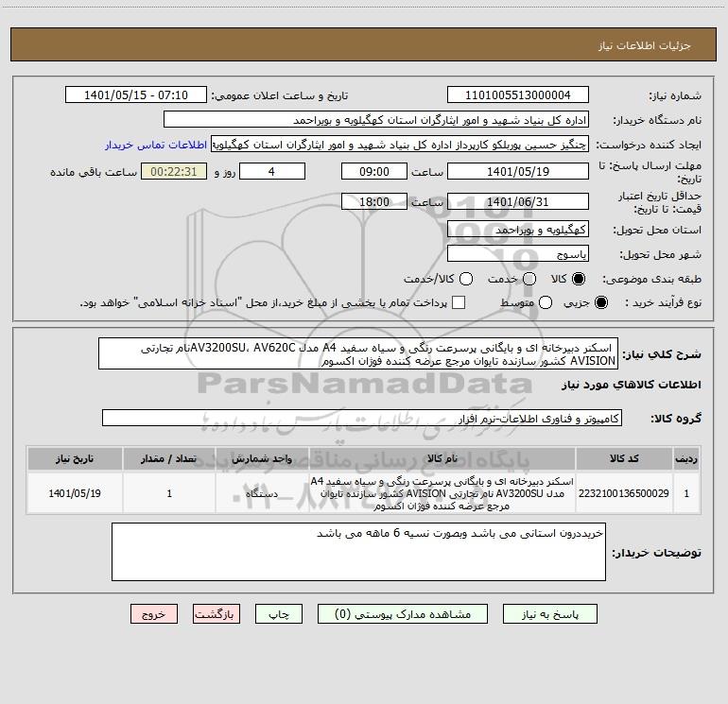This screenshot has height=704, width=728.
Task: Select the کالا radio button
Action: click(x=579, y=279)
